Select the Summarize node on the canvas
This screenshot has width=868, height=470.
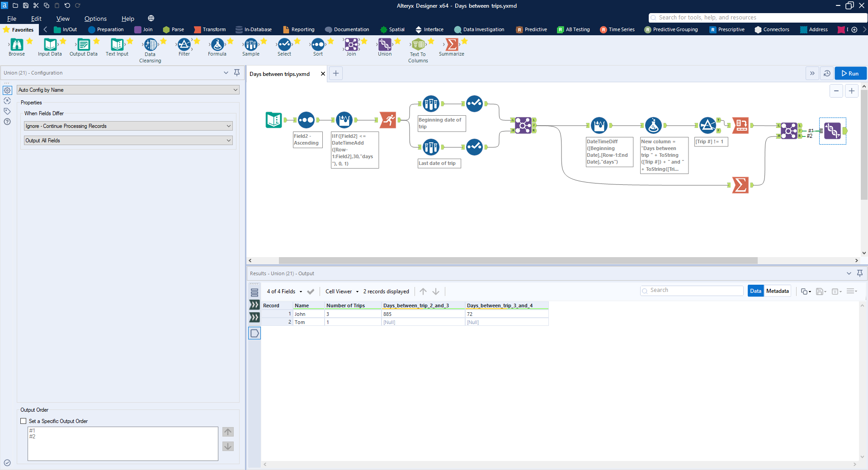tap(740, 185)
